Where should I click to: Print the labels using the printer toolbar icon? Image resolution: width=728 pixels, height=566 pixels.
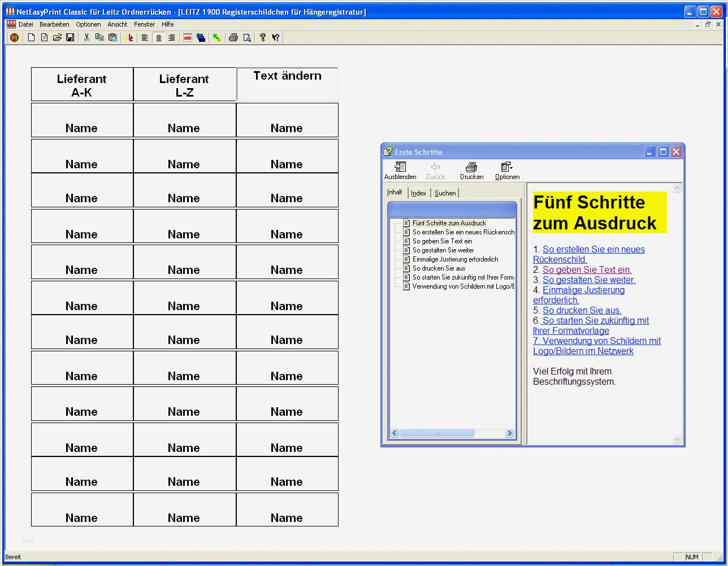[233, 38]
